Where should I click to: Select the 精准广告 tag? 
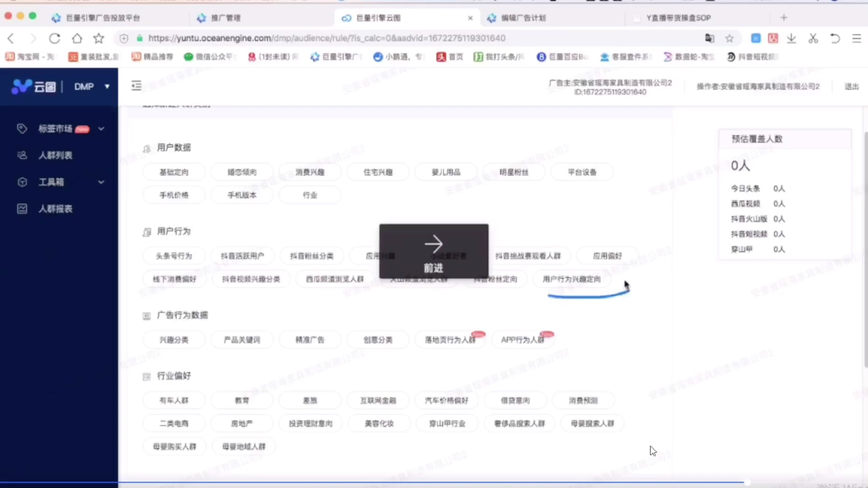pos(310,340)
